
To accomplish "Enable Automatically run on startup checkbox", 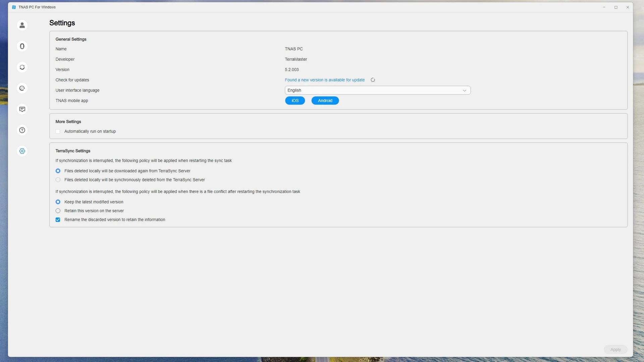I will click(x=58, y=131).
